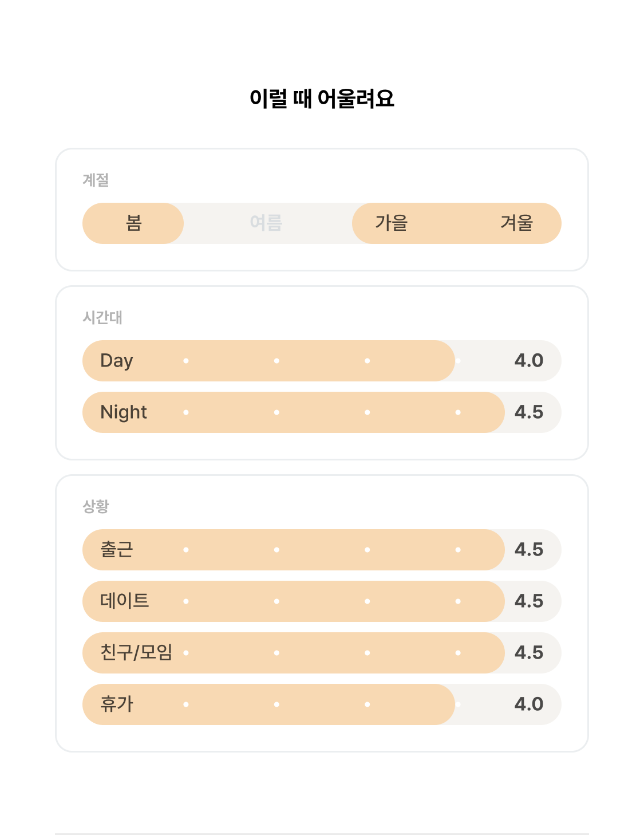Viewport: 644px width, 835px height.
Task: Click the 데이트 4.5 score
Action: 529,601
